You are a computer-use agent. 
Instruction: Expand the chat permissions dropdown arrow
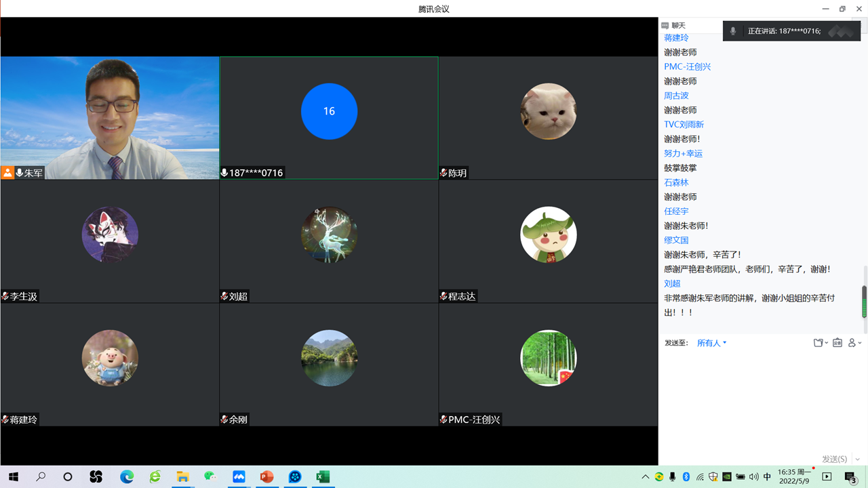click(860, 344)
